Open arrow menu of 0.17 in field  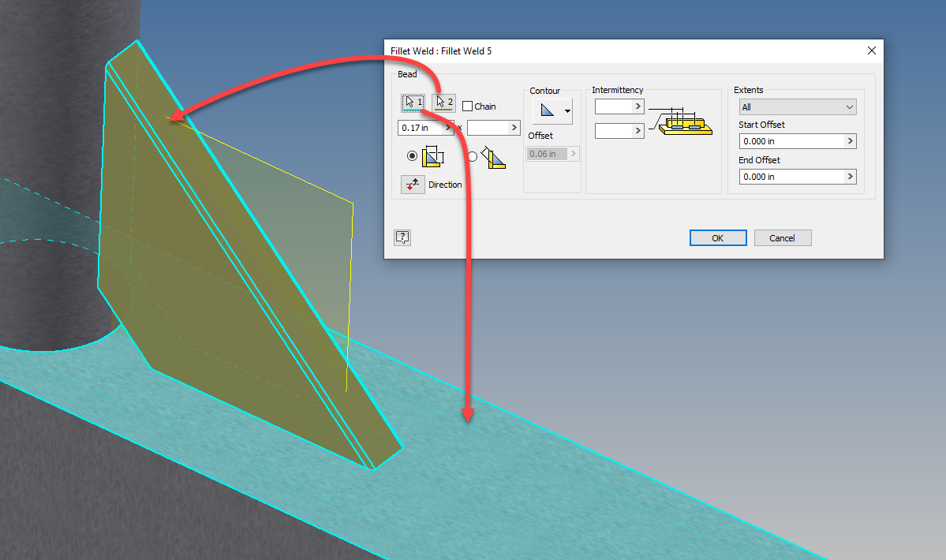[x=448, y=128]
